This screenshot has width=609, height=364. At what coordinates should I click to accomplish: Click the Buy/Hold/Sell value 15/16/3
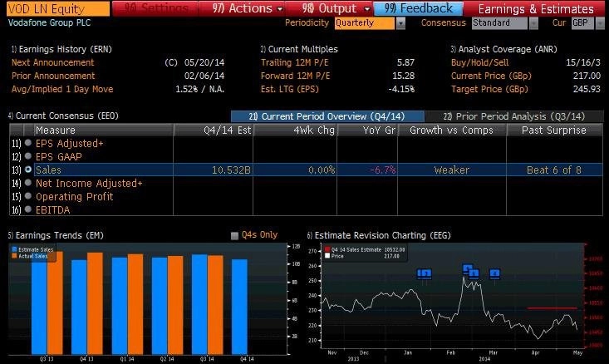tap(583, 62)
